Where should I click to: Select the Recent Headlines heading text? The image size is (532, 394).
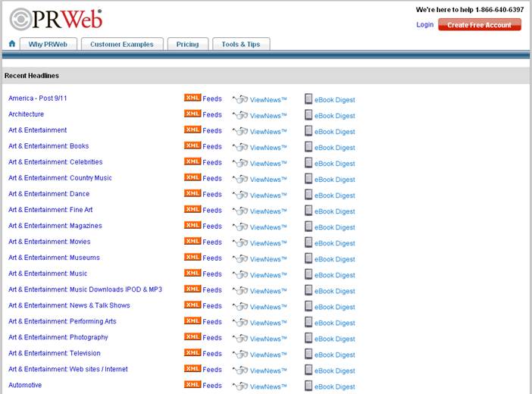coord(32,76)
